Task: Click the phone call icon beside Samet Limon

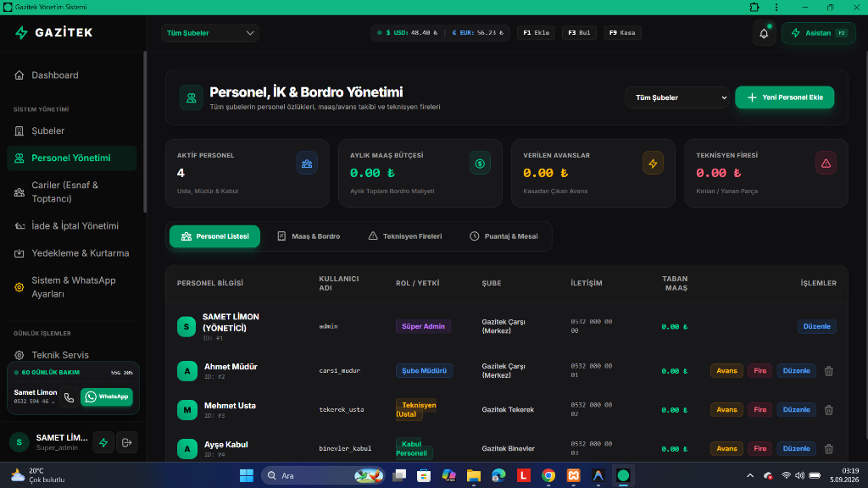Action: coord(69,397)
